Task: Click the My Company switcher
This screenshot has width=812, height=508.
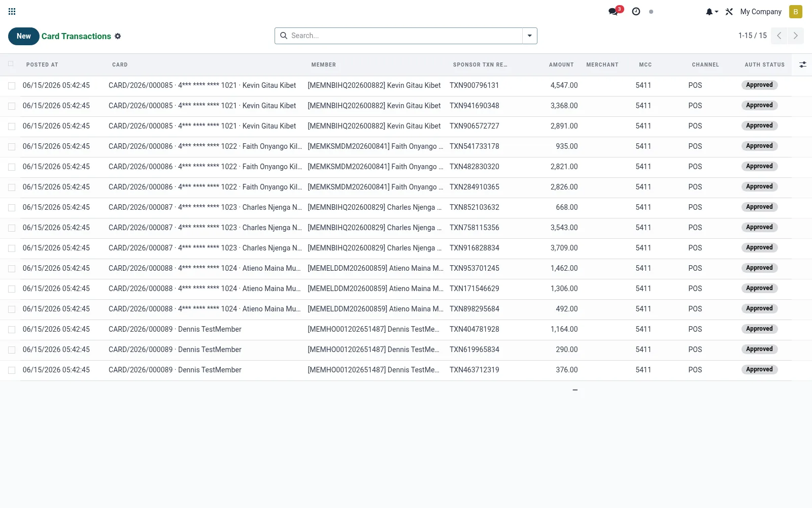Action: [x=761, y=12]
